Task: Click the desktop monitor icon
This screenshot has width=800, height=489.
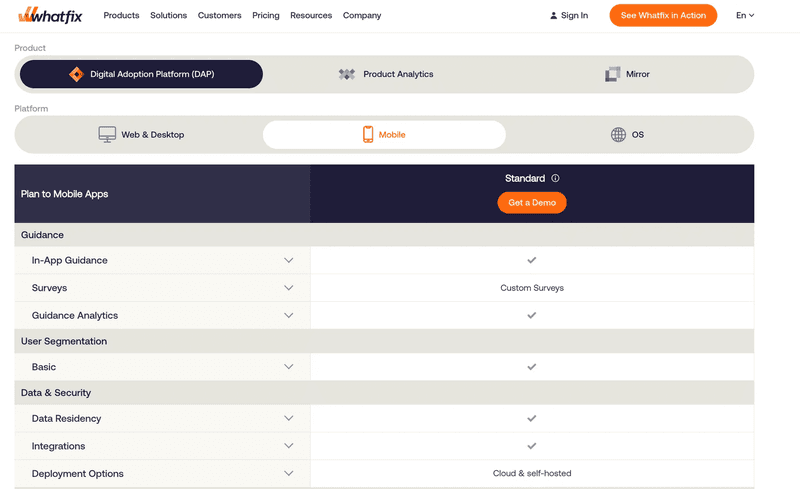Action: [x=107, y=135]
